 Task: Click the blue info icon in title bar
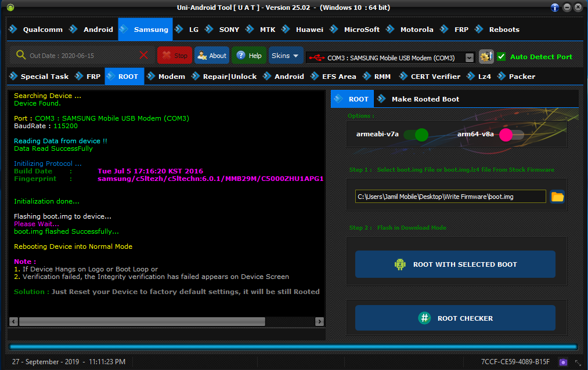(555, 8)
